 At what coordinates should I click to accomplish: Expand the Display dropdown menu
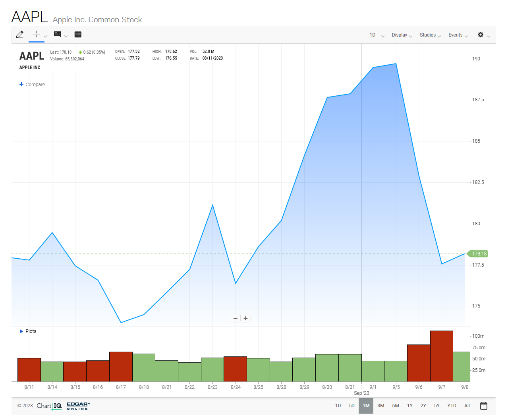tap(402, 35)
